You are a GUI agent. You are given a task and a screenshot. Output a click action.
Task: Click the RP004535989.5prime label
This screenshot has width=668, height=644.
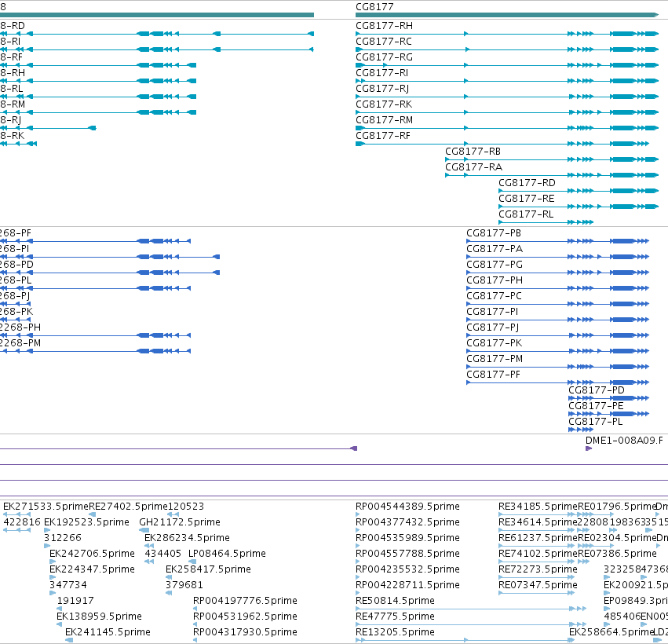[407, 538]
